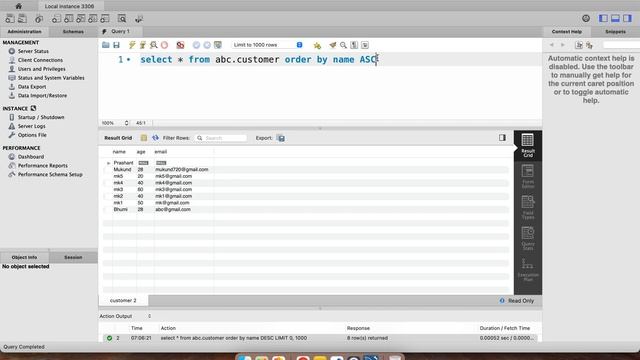The width and height of the screenshot is (640, 360).
Task: Open a script file in query editor
Action: tap(106, 45)
